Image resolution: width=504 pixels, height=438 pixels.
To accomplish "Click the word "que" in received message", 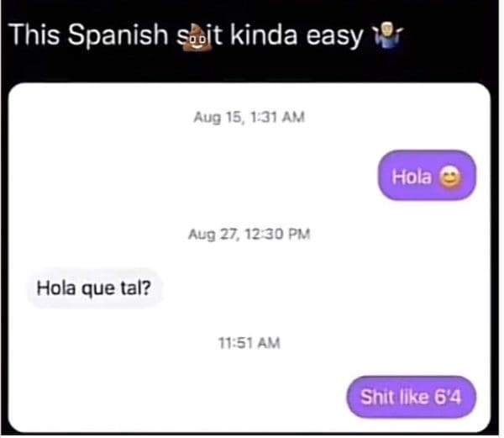I will click(98, 289).
